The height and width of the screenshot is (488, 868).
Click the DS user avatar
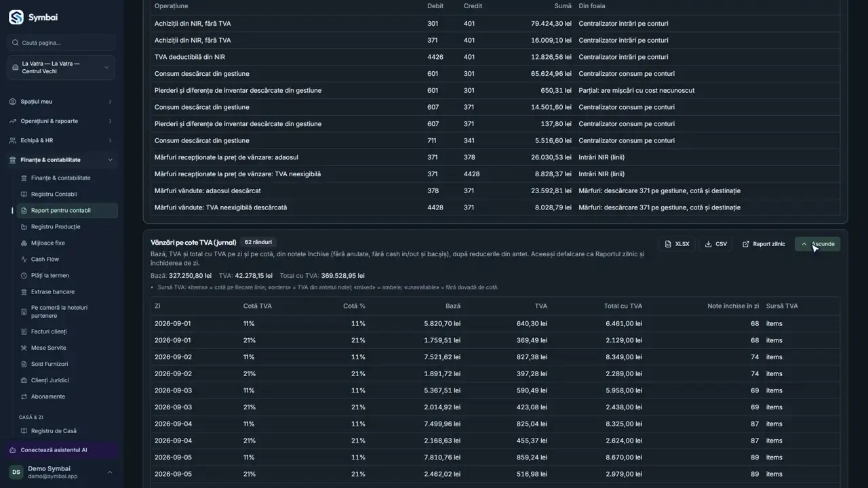16,472
